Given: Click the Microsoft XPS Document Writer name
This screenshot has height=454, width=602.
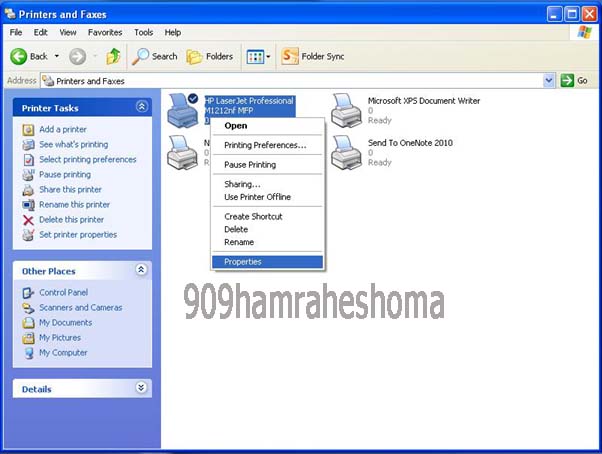Looking at the screenshot, I should pos(424,101).
